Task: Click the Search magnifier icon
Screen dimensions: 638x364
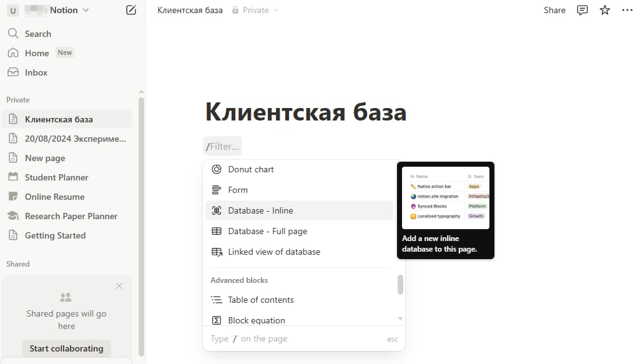Action: [x=13, y=33]
